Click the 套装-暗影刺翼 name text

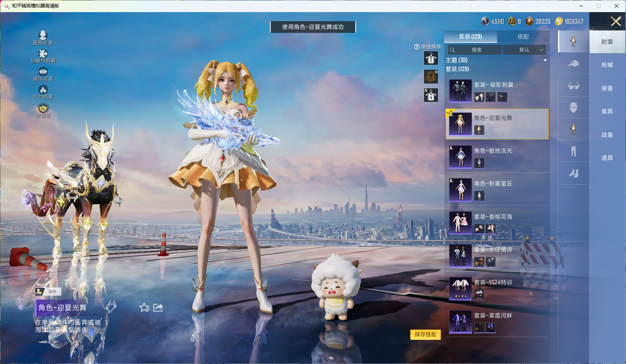tap(494, 85)
